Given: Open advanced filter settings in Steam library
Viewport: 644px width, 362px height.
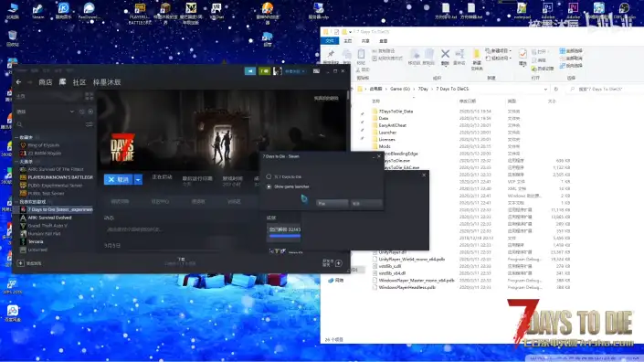Looking at the screenshot, I should click(90, 124).
